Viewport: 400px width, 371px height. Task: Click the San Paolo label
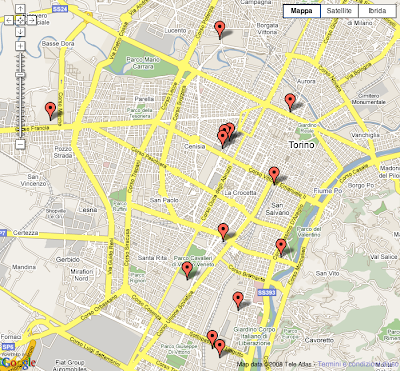coord(164,200)
